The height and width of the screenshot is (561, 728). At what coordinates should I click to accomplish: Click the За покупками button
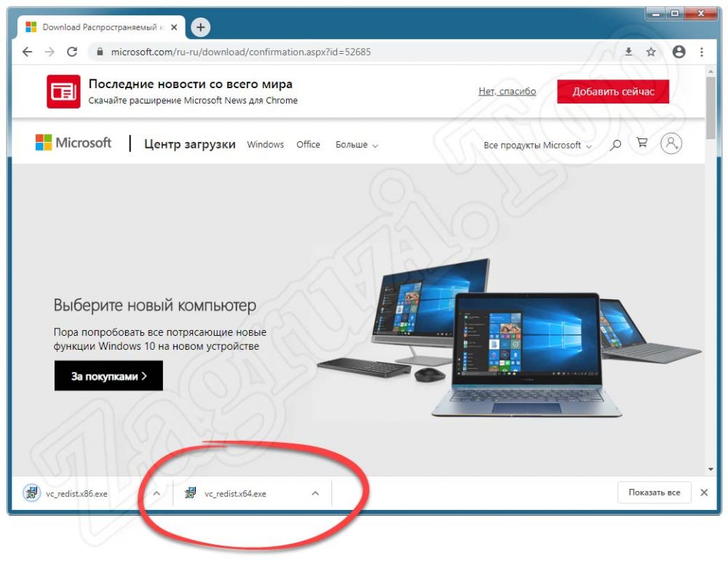[108, 376]
